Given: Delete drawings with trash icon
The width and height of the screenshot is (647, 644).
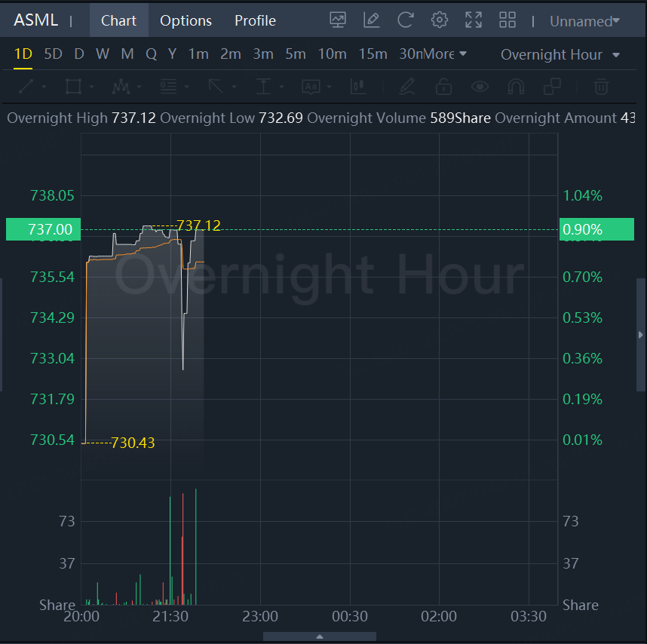Looking at the screenshot, I should 601,87.
